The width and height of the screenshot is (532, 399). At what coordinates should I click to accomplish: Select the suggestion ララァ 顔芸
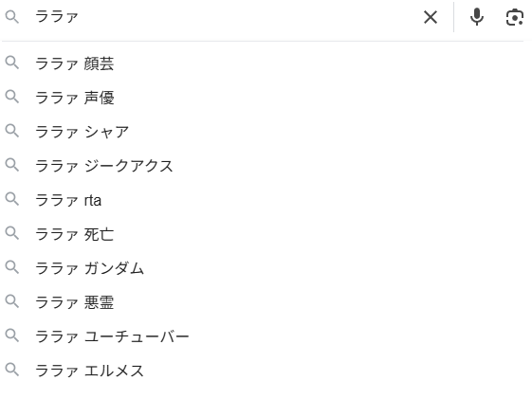[x=263, y=63]
